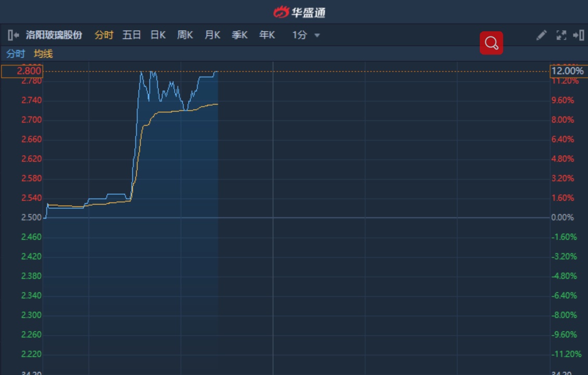Collapse the left panel arrow icon
This screenshot has width=588, height=375.
click(14, 35)
